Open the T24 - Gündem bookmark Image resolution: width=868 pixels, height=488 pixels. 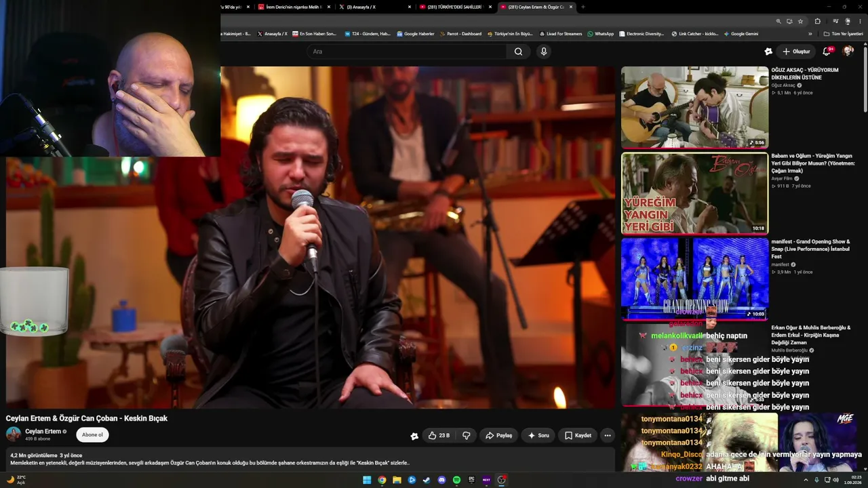tap(368, 34)
